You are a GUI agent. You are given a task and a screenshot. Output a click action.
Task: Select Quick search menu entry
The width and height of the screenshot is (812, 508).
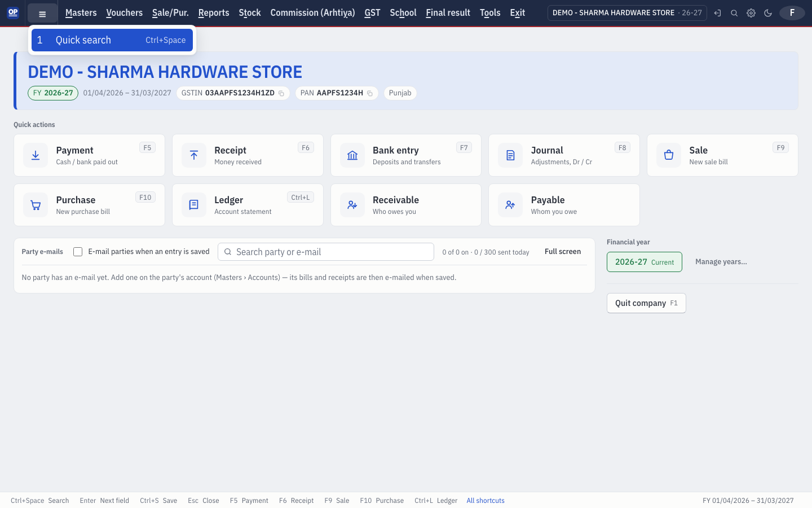[x=112, y=40]
